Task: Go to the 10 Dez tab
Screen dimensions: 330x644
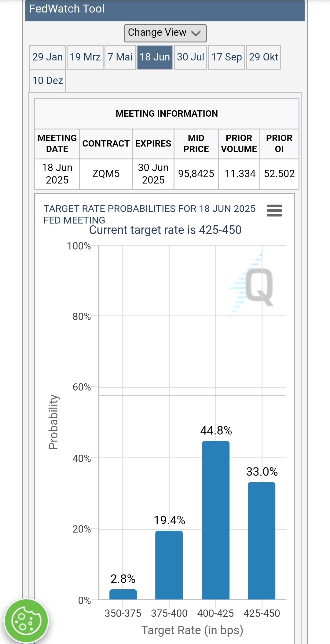Action: click(48, 81)
